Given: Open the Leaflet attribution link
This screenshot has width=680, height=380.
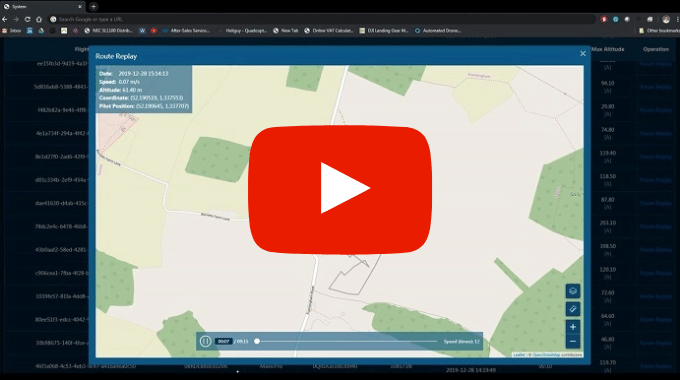Looking at the screenshot, I should 519,355.
